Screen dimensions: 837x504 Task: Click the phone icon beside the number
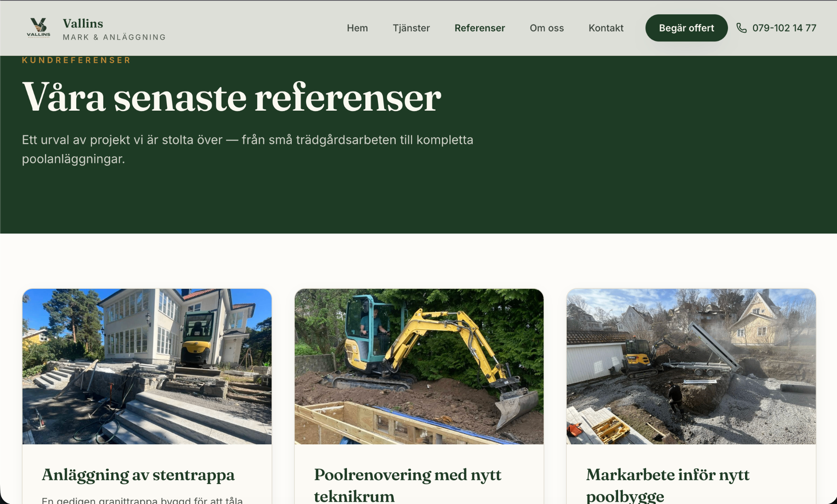point(742,28)
